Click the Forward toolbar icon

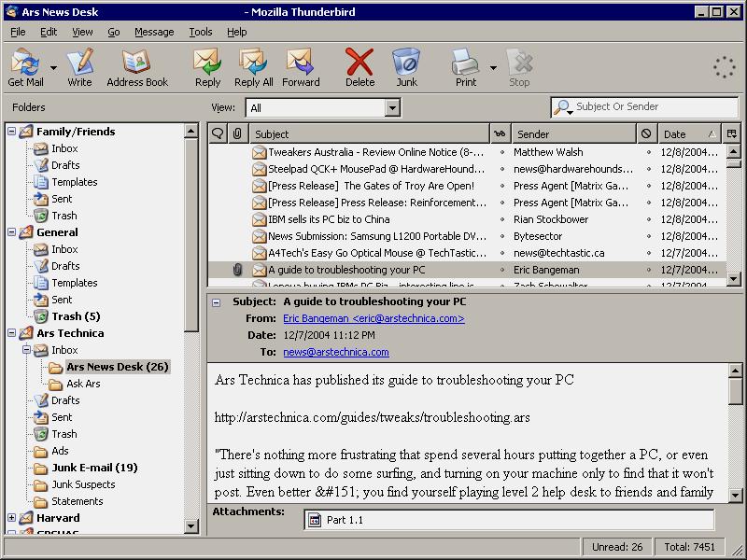click(300, 63)
